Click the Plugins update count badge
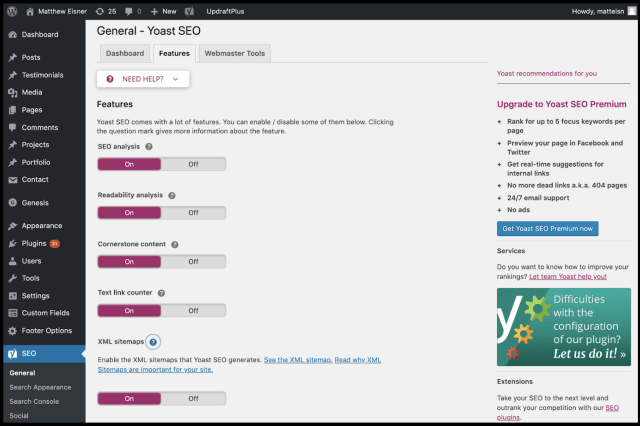The height and width of the screenshot is (426, 640). click(54, 244)
